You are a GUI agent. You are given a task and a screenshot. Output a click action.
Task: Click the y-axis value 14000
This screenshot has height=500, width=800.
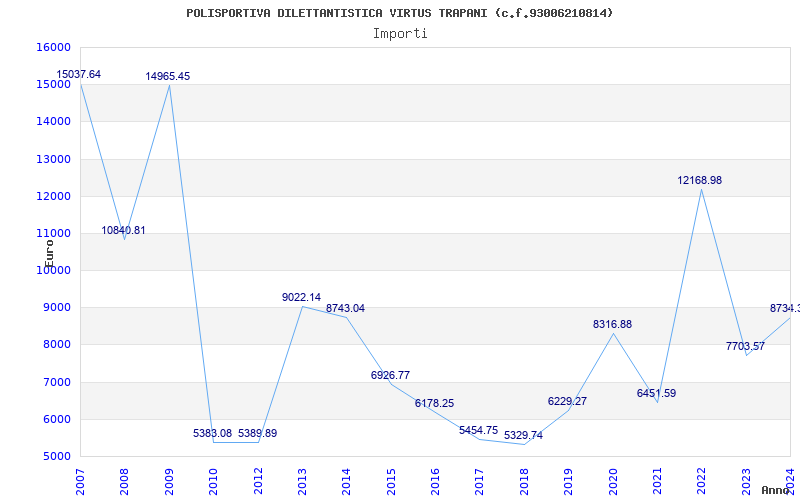(54, 122)
